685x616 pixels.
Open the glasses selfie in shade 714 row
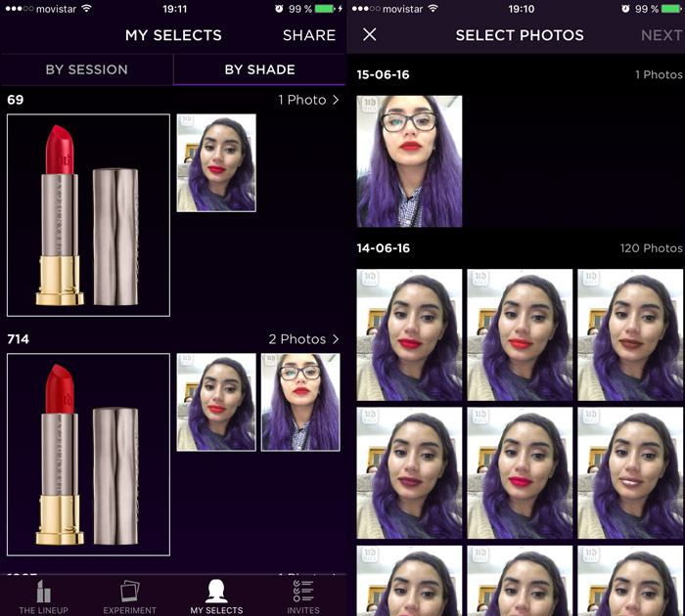300,402
